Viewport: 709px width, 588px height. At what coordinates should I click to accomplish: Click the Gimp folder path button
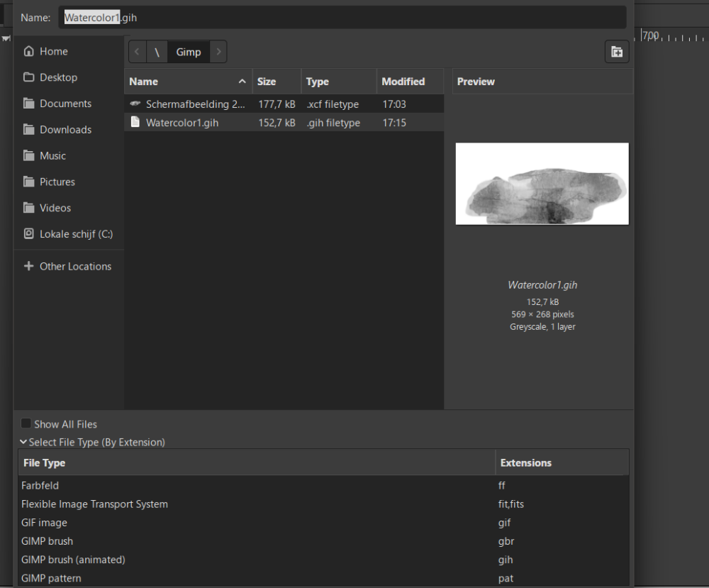tap(189, 52)
